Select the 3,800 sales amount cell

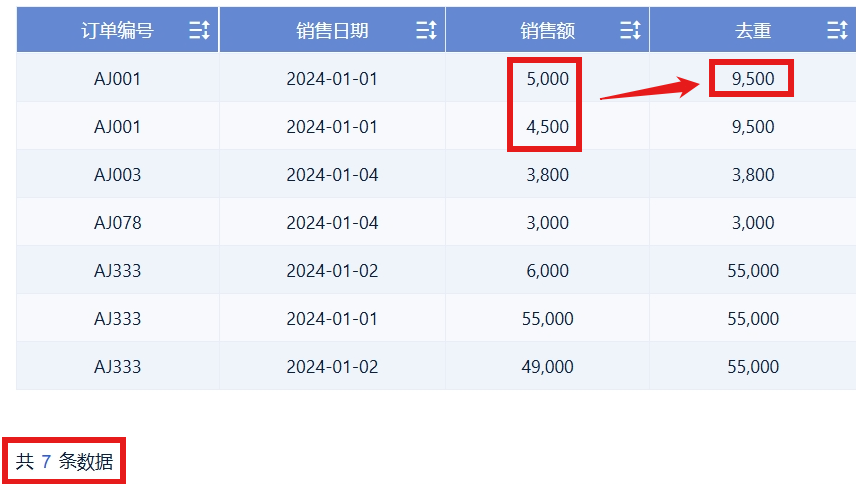[x=548, y=175]
